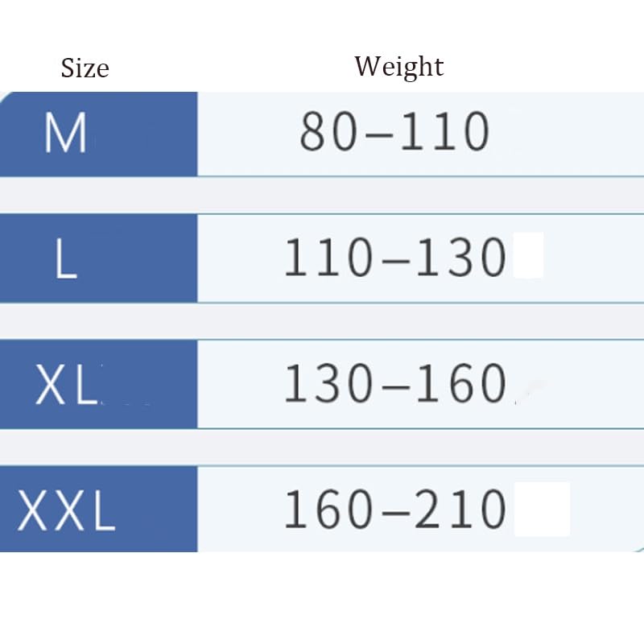Click gray divider between XL and XXL rows
The height and width of the screenshot is (644, 644).
pos(322,448)
